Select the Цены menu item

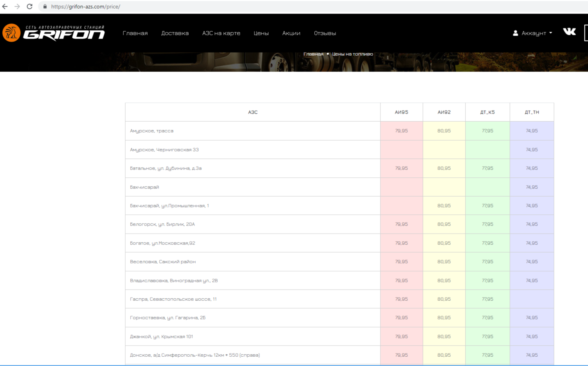pyautogui.click(x=261, y=33)
